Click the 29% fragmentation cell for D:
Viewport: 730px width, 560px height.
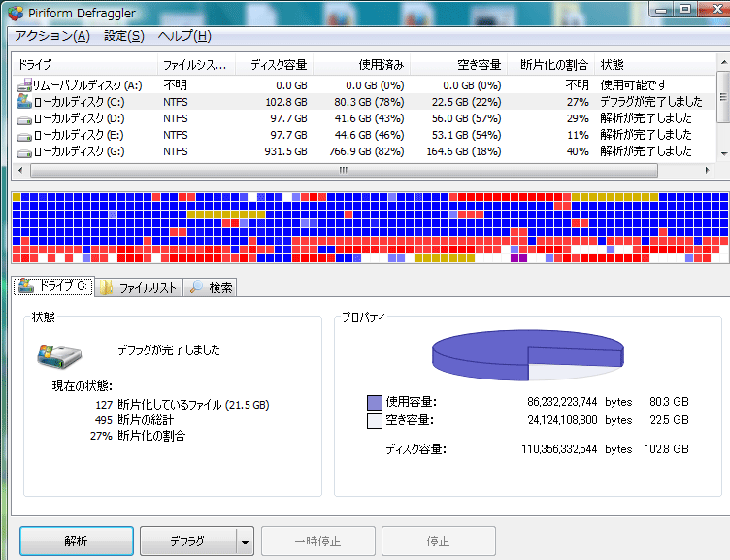pyautogui.click(x=578, y=118)
